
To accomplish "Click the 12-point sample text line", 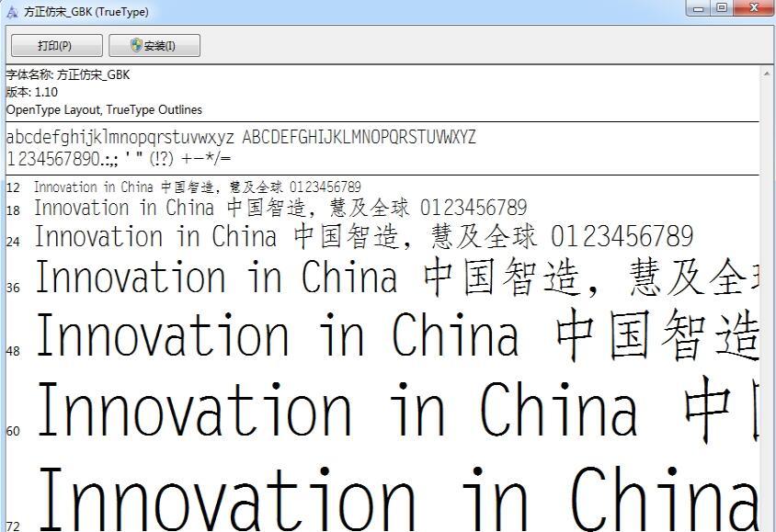I will coord(197,187).
